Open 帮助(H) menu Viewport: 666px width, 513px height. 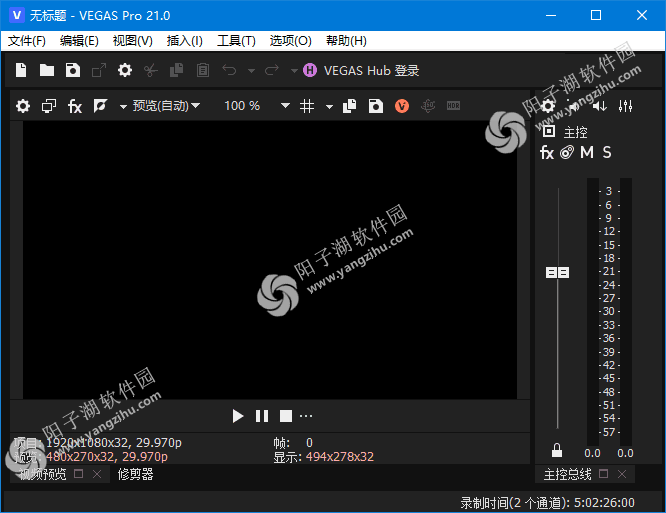point(346,41)
